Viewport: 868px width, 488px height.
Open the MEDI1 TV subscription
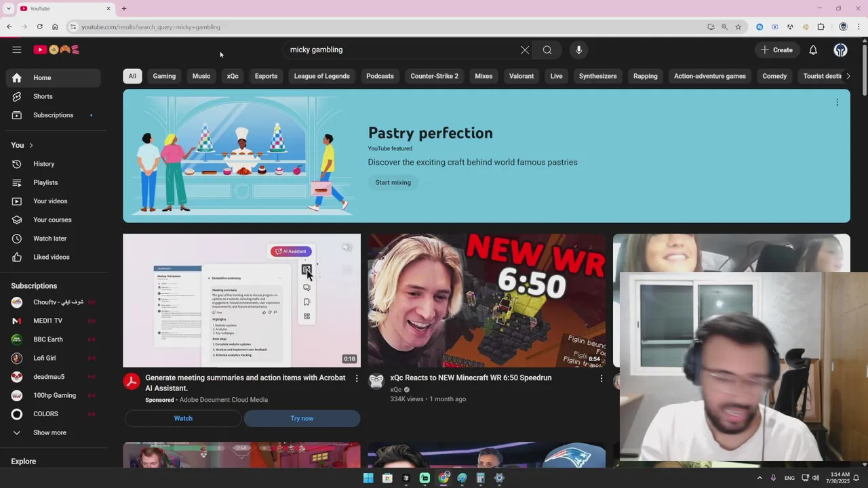pos(54,321)
